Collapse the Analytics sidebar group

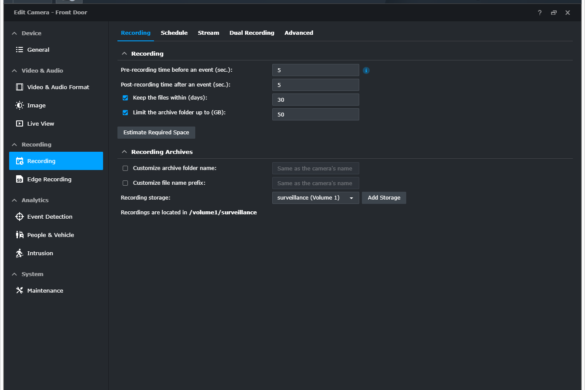(15, 200)
